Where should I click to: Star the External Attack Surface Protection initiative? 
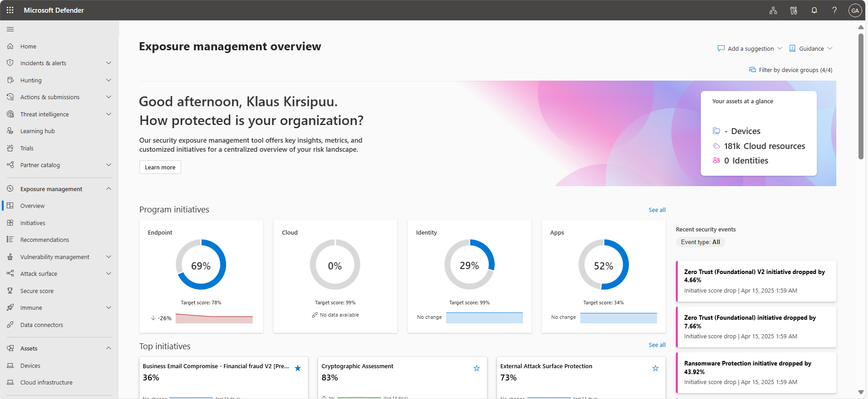pyautogui.click(x=656, y=368)
